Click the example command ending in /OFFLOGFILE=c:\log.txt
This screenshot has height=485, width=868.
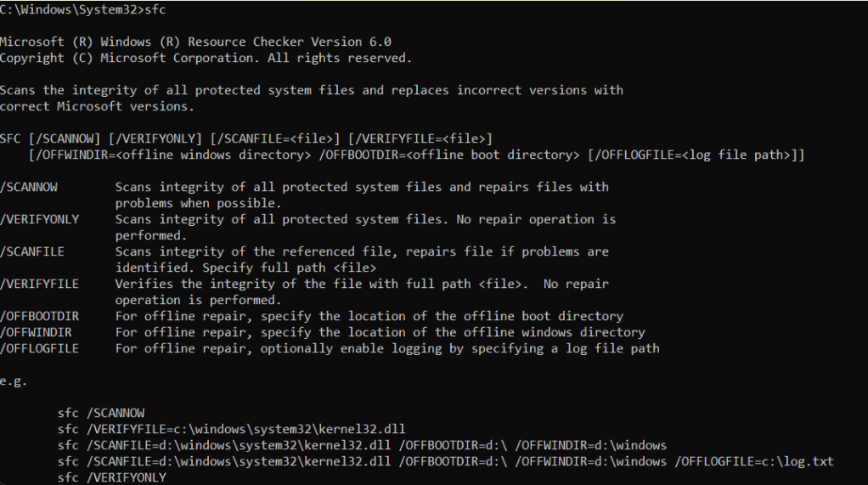pos(445,461)
